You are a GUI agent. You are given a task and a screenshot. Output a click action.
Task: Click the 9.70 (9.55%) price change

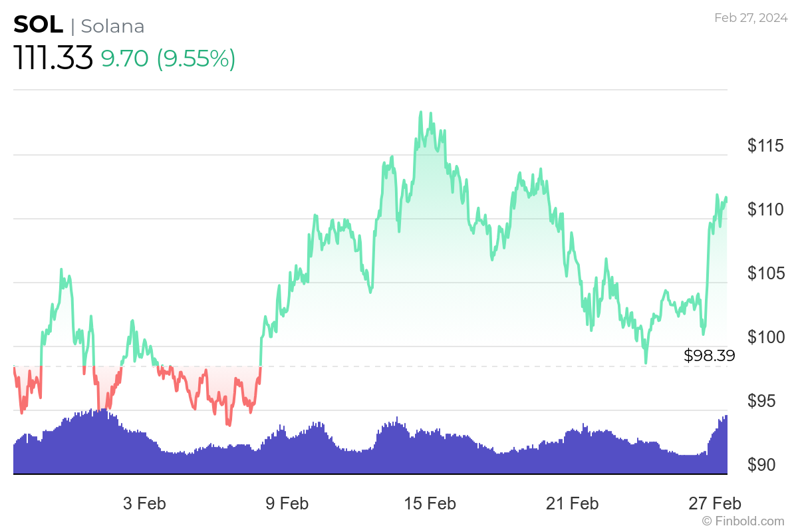click(168, 59)
